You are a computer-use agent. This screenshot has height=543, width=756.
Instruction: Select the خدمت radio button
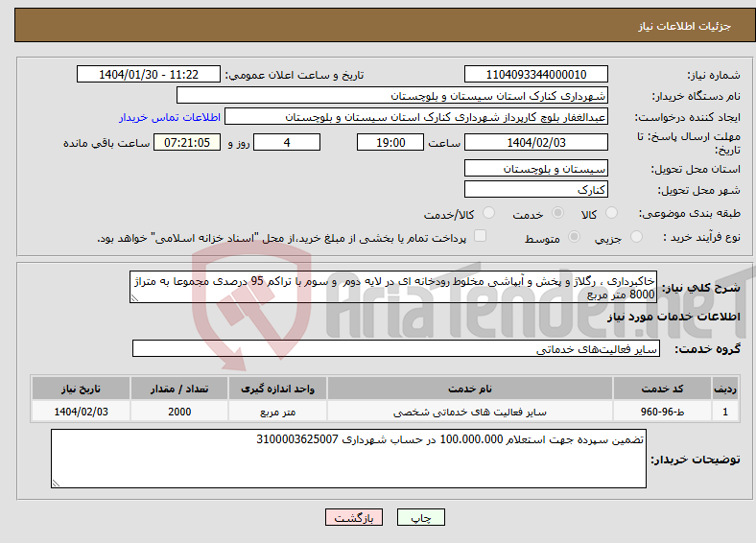[557, 213]
